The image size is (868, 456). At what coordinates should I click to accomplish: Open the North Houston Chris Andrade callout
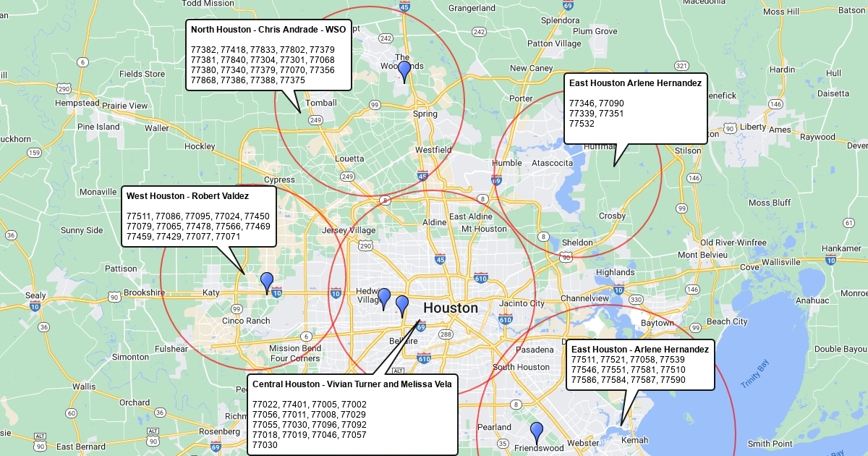[x=268, y=55]
